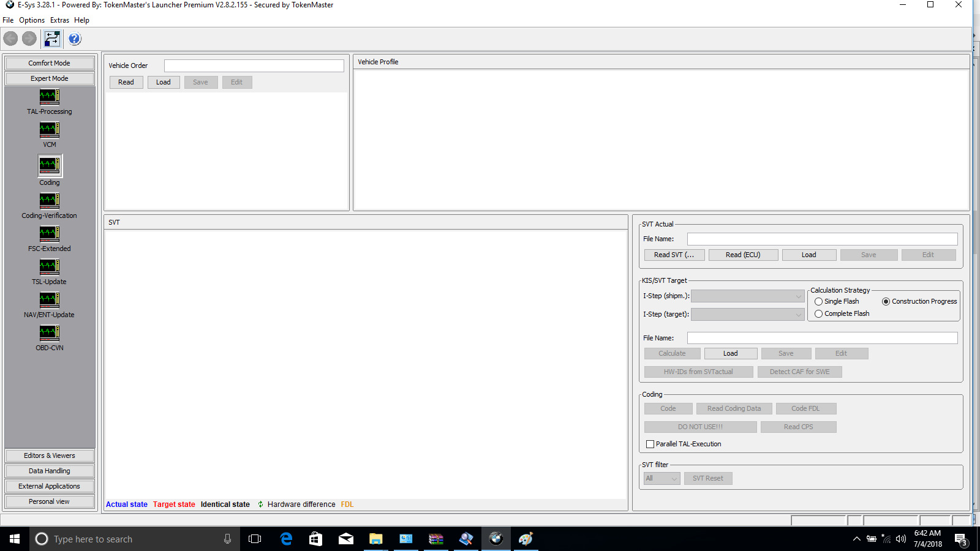This screenshot has width=980, height=551.
Task: Click the Forward arrow toolbar icon
Action: coord(29,39)
